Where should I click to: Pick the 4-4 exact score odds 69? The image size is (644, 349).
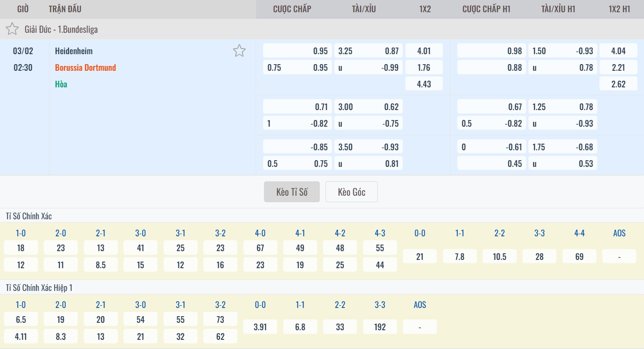click(x=579, y=256)
